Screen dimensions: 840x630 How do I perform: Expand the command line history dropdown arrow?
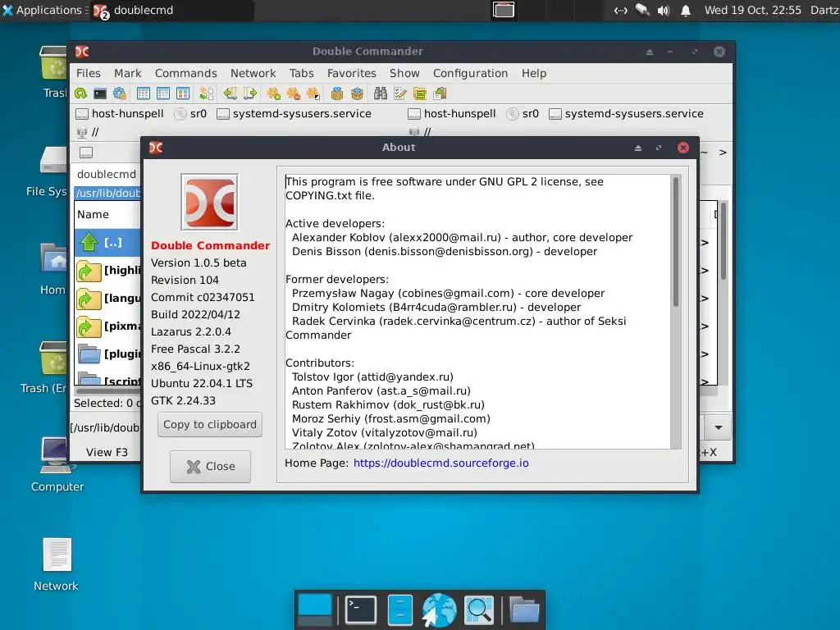pyautogui.click(x=719, y=427)
